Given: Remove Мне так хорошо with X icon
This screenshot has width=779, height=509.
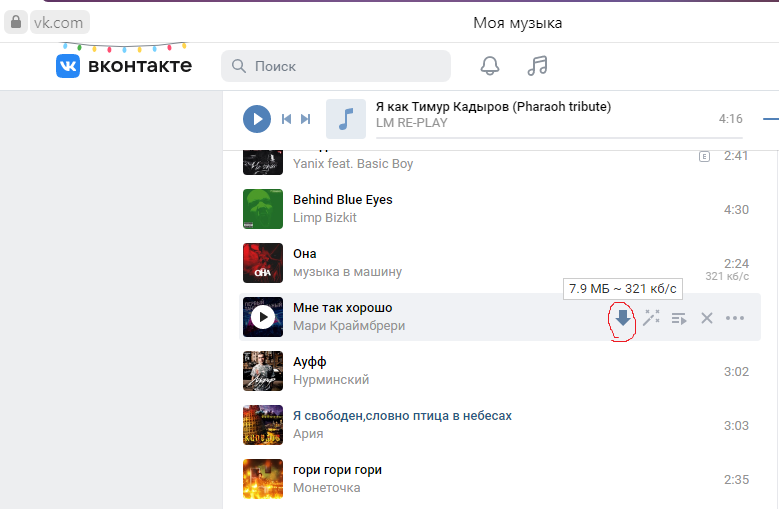Looking at the screenshot, I should pyautogui.click(x=706, y=318).
